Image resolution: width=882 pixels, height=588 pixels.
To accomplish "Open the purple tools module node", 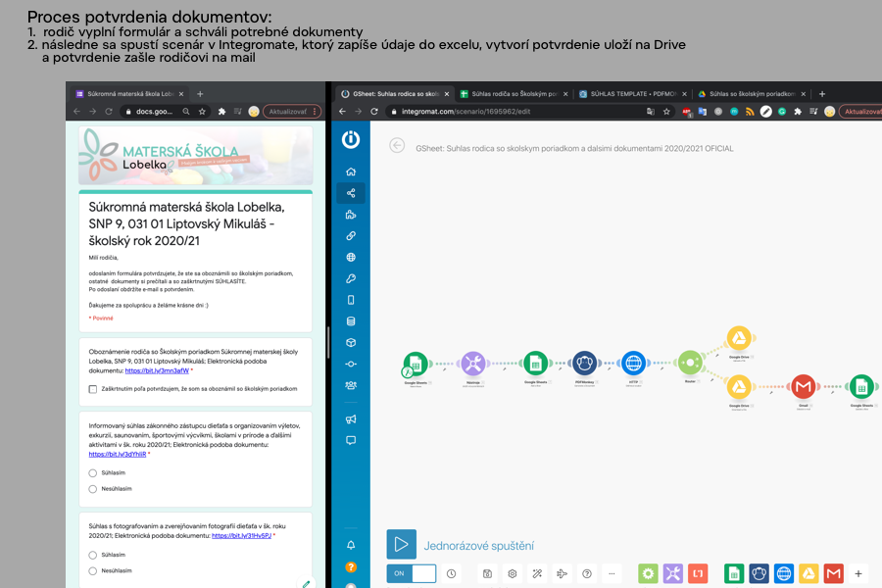I will [473, 364].
